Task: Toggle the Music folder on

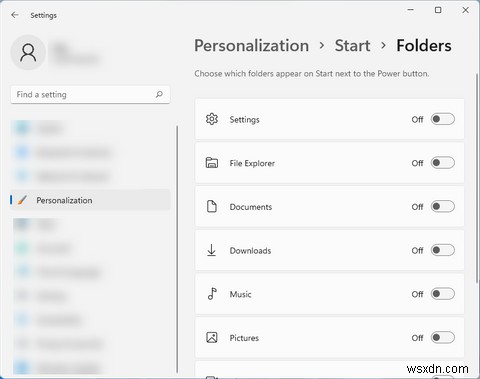Action: (443, 294)
